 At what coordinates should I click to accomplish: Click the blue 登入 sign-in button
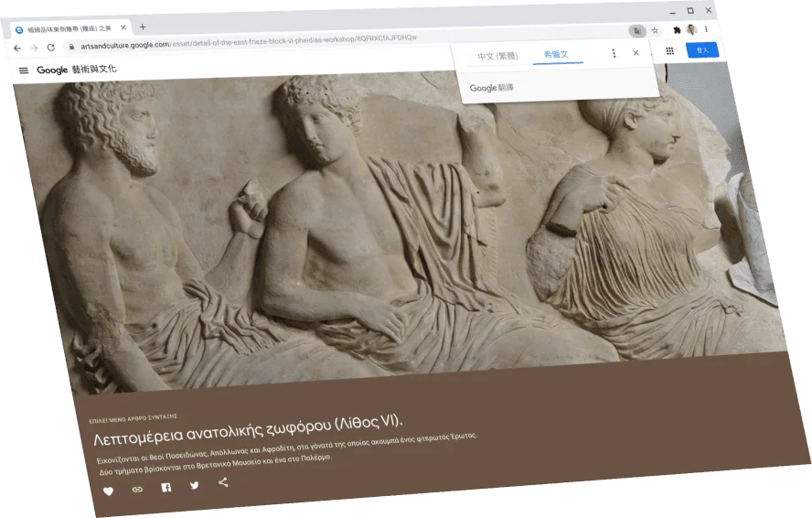[702, 49]
